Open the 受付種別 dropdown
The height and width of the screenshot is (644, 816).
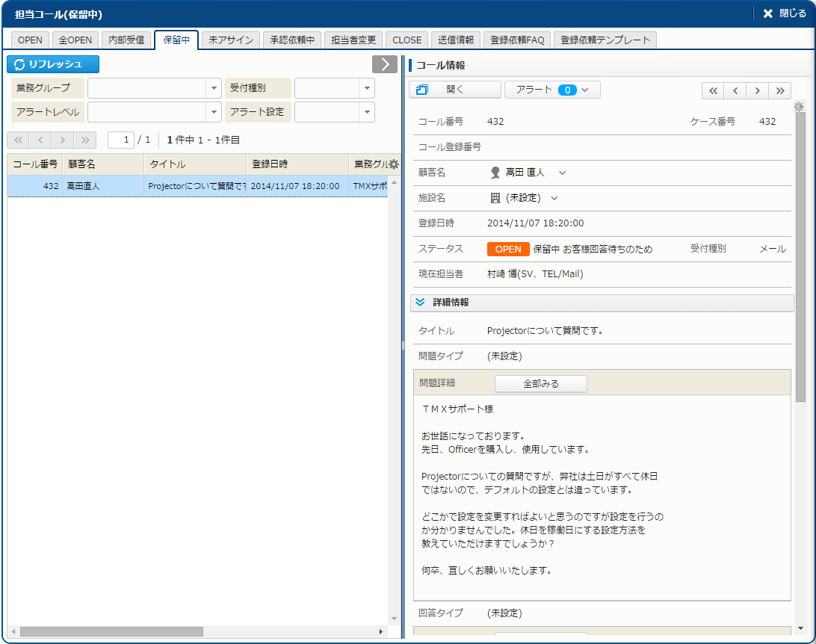(366, 88)
